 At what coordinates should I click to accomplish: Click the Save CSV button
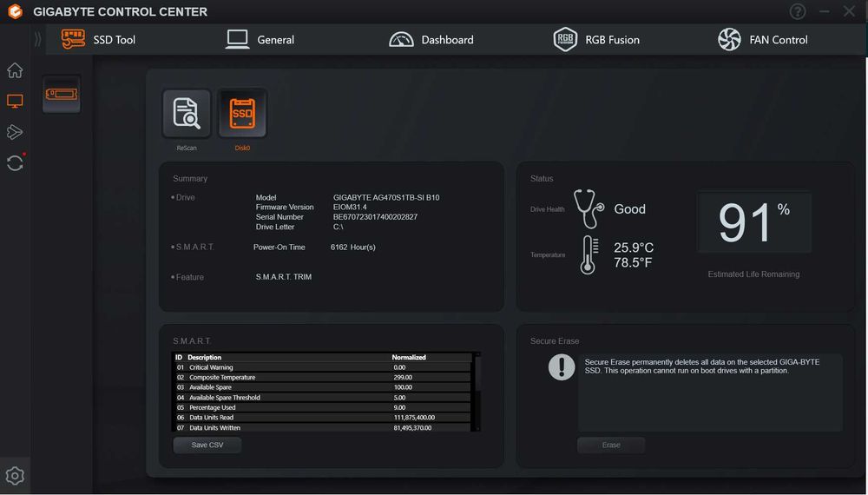click(207, 445)
